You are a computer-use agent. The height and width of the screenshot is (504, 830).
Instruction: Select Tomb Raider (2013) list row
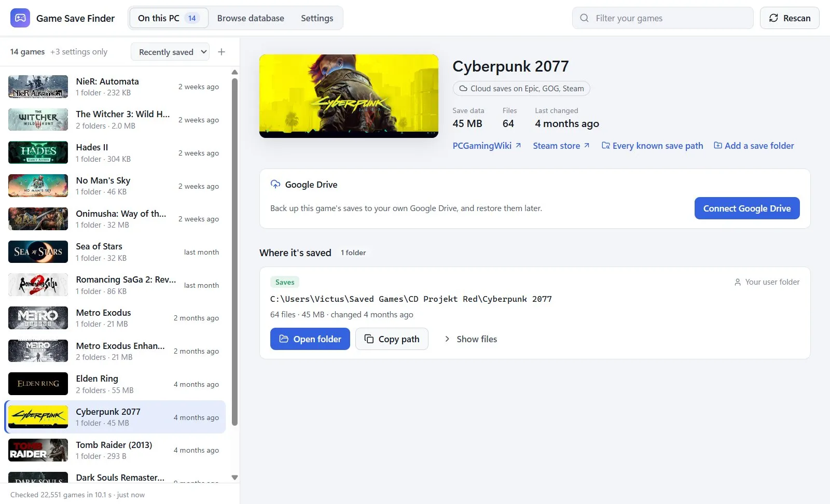pos(115,450)
